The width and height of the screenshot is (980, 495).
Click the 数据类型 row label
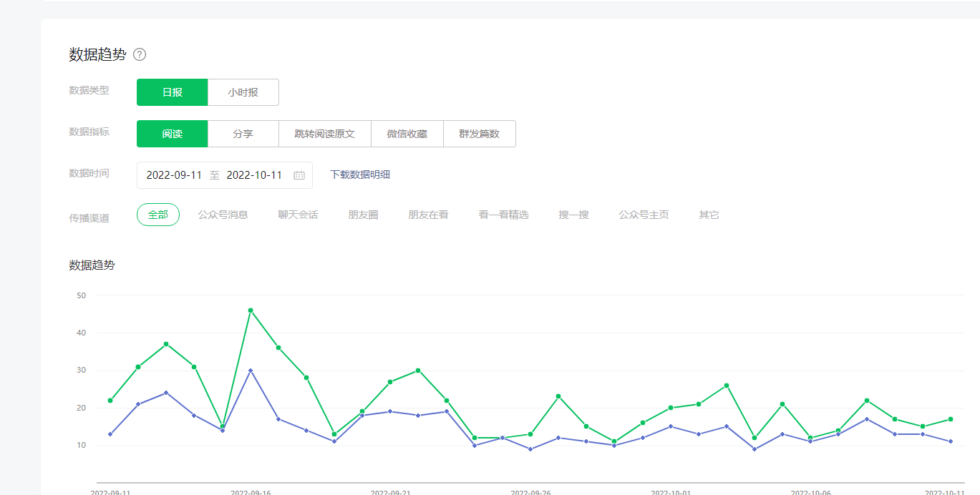point(89,90)
